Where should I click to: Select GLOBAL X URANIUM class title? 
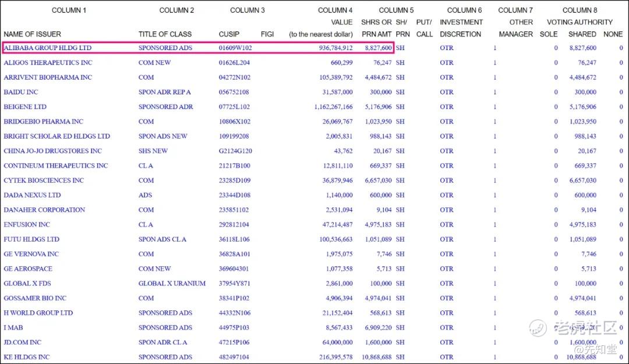click(x=172, y=283)
